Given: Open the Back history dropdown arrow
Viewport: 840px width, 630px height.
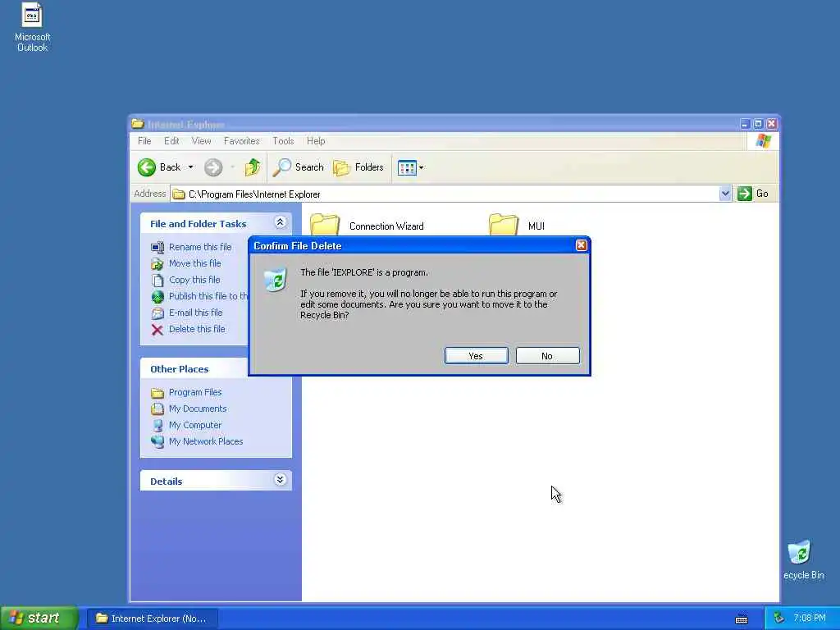Looking at the screenshot, I should coord(190,167).
